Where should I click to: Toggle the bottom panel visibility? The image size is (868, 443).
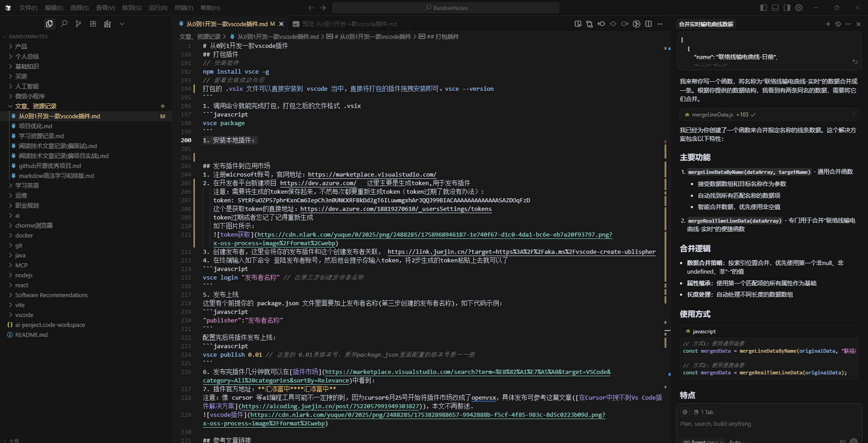point(775,8)
